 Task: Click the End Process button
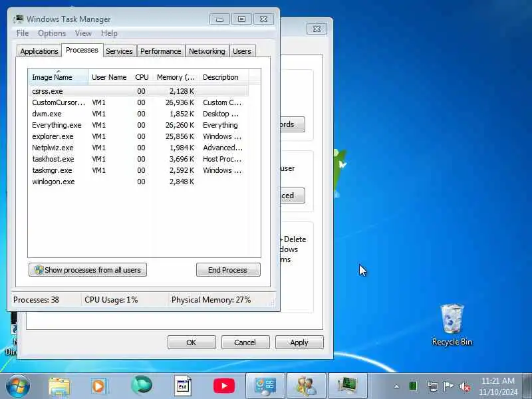tap(228, 270)
